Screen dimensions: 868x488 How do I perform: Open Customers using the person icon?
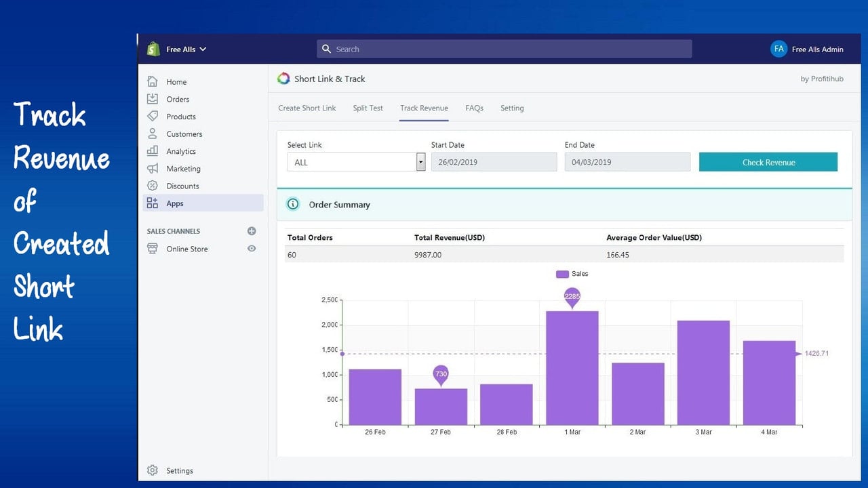pyautogui.click(x=153, y=134)
